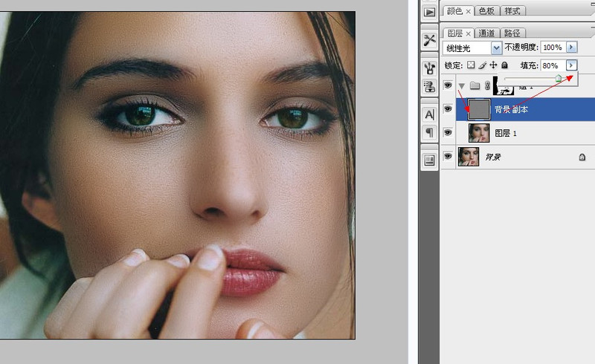595x364 pixels.
Task: Open the tool presets crossed-tools icon
Action: pyautogui.click(x=429, y=39)
